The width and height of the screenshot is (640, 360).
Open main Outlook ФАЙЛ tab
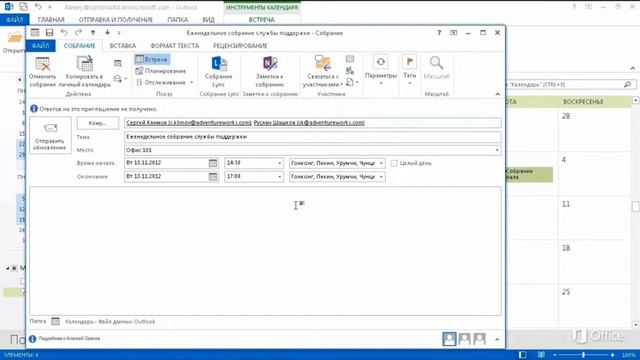point(14,20)
